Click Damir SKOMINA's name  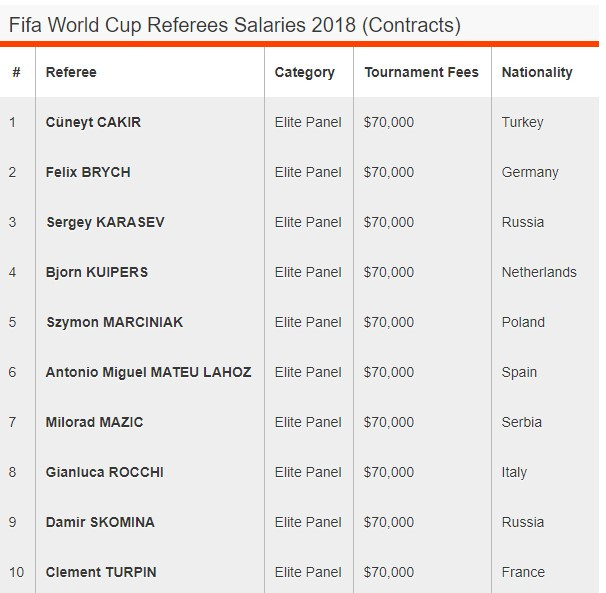(100, 522)
